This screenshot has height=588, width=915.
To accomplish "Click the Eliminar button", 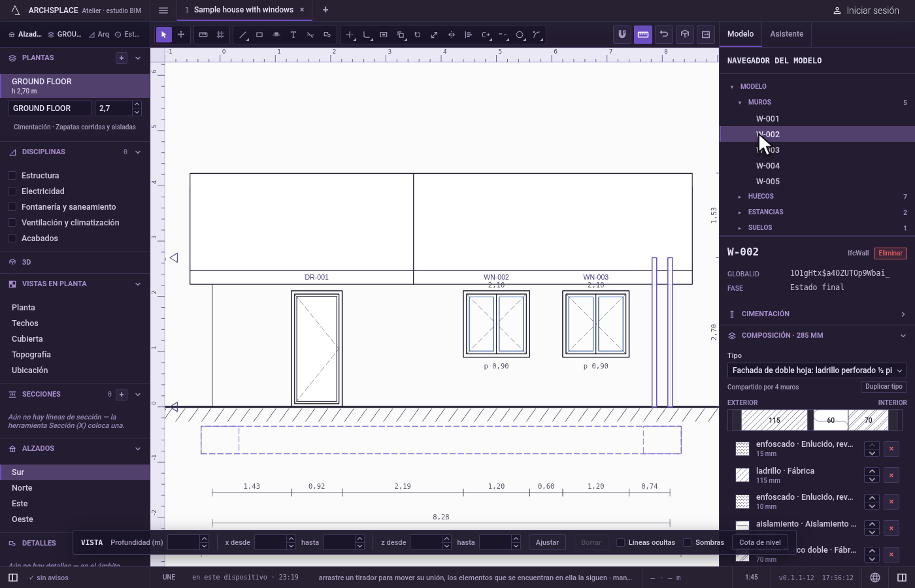I will pyautogui.click(x=891, y=253).
